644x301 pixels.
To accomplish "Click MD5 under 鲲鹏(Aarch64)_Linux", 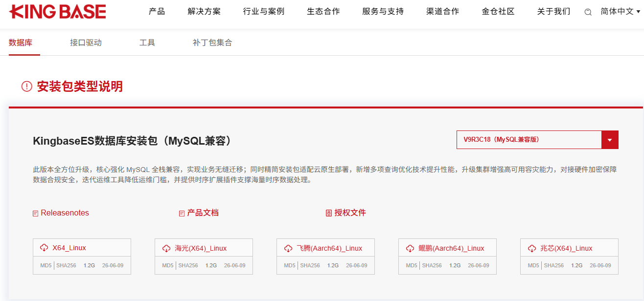I will click(x=411, y=265).
